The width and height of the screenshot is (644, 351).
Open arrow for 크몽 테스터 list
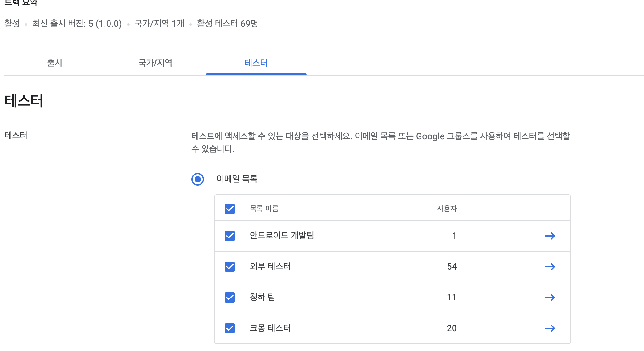pyautogui.click(x=550, y=328)
